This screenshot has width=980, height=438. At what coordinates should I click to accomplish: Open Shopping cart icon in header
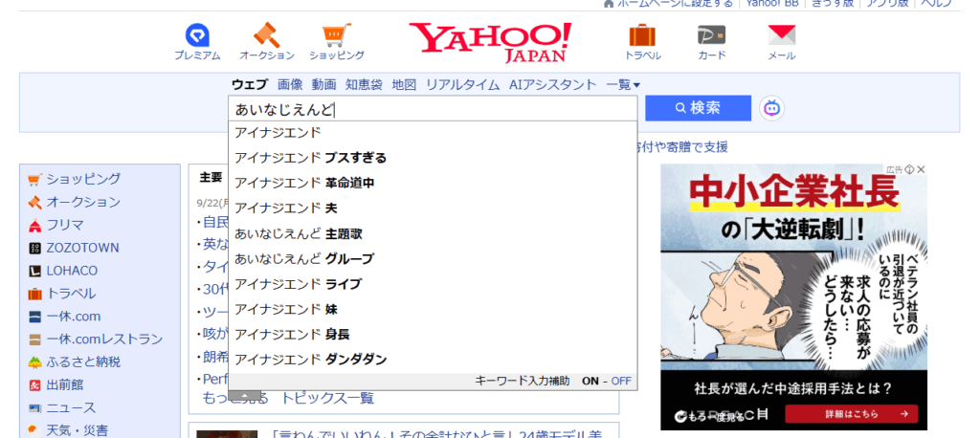point(336,36)
